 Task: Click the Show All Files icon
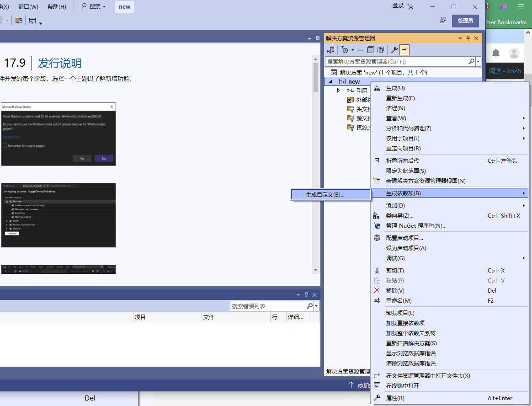pyautogui.click(x=381, y=50)
